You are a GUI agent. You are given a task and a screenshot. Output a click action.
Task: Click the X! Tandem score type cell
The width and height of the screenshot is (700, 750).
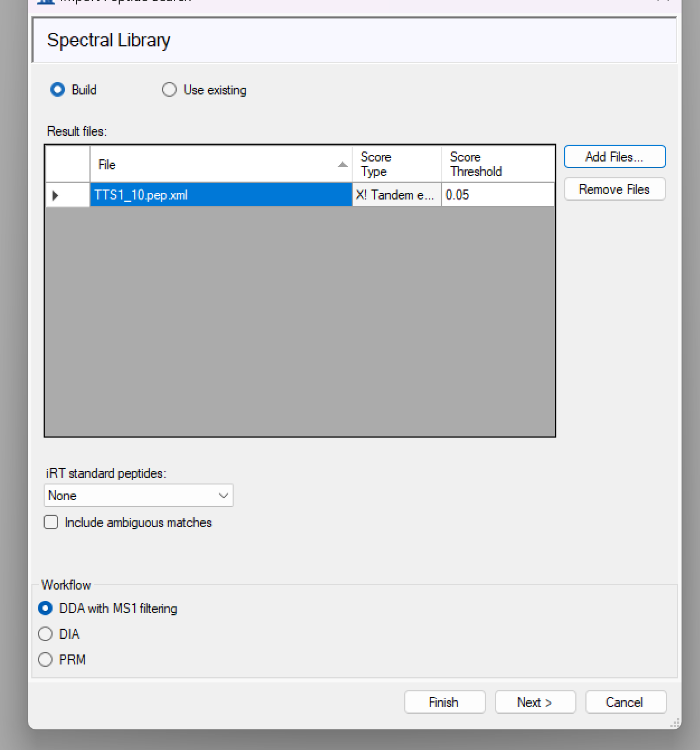[x=396, y=195]
